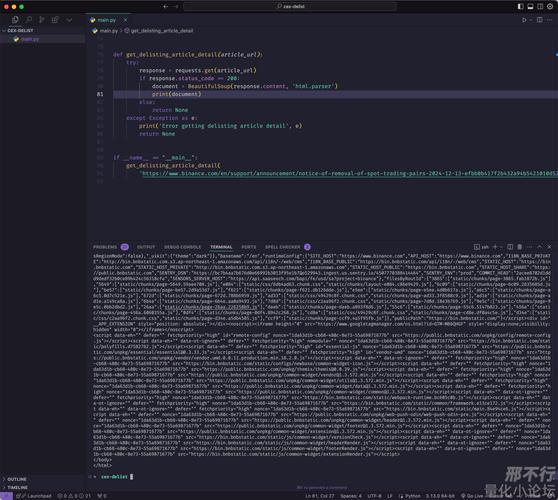Split the terminal pane
Screen dimensions: 558x500
pyautogui.click(x=510, y=247)
